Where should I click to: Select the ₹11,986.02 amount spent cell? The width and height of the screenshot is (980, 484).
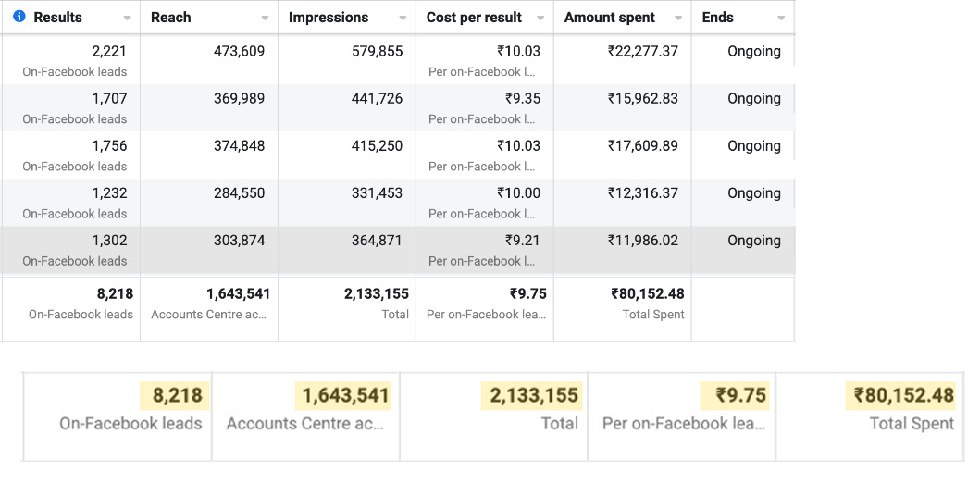[x=642, y=241]
